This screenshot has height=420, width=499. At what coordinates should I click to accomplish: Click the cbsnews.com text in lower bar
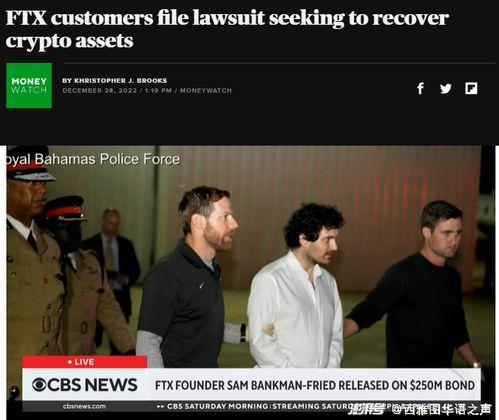[84, 406]
